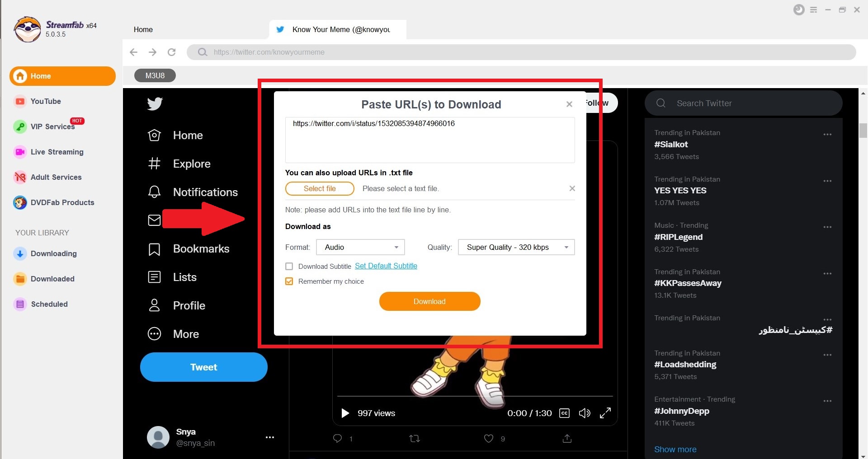Viewport: 868px width, 459px height.
Task: Click the M3U8 button
Action: tap(155, 75)
